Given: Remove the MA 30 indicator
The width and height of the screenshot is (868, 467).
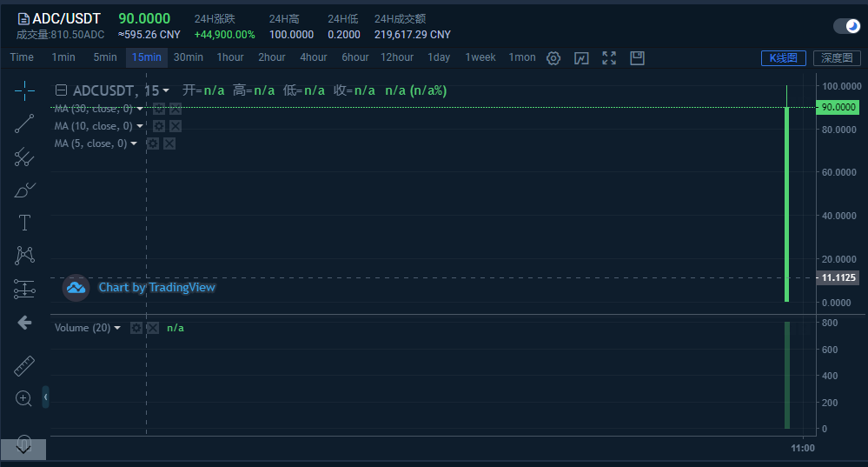Looking at the screenshot, I should tap(176, 109).
